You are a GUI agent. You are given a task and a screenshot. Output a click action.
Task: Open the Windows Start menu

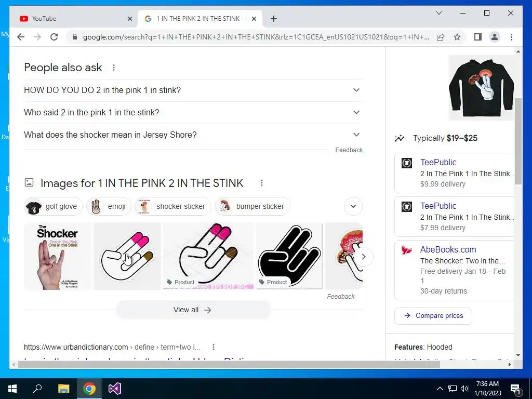pos(12,389)
